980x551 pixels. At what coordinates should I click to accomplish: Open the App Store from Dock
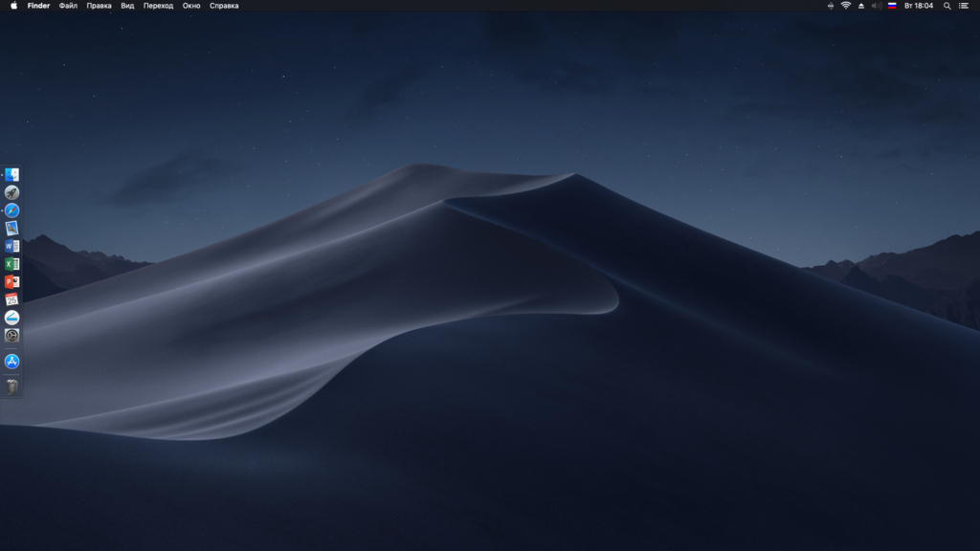coord(11,361)
